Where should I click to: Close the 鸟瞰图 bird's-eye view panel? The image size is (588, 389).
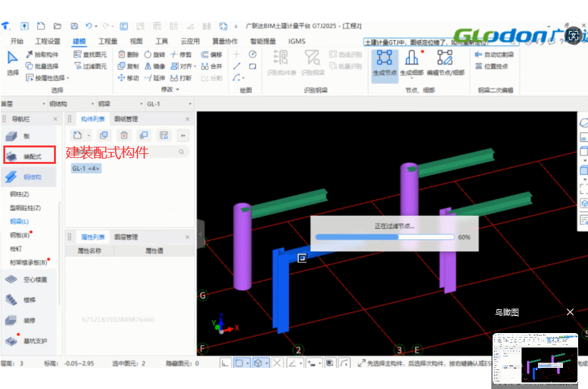tap(570, 312)
